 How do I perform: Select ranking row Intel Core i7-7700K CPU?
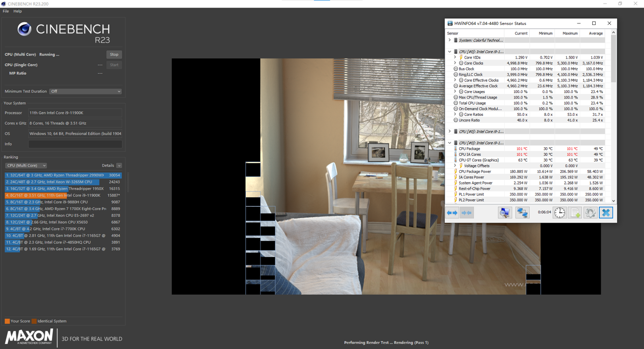tap(63, 229)
